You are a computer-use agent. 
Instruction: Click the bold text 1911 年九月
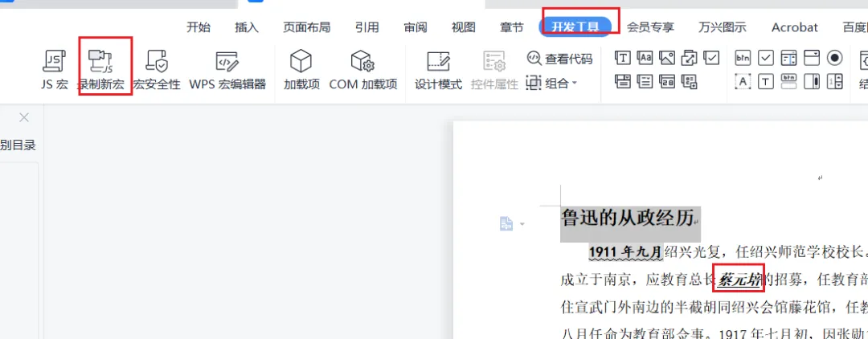click(x=625, y=252)
